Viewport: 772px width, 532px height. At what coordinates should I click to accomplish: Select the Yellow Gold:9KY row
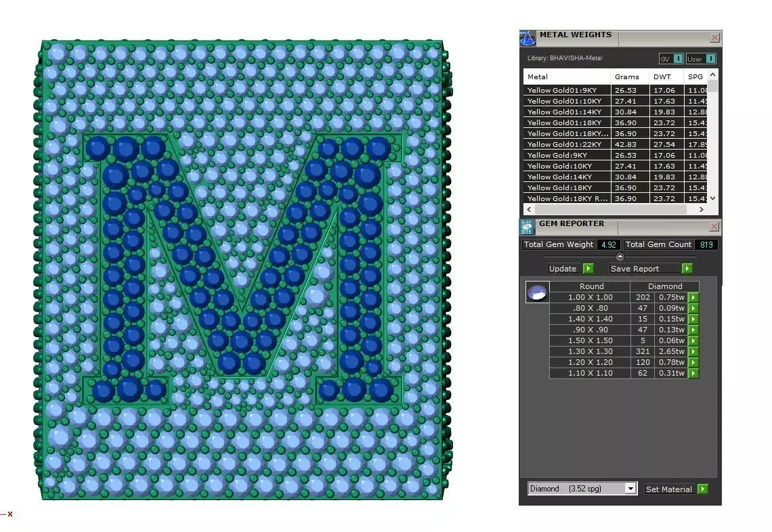coord(615,155)
